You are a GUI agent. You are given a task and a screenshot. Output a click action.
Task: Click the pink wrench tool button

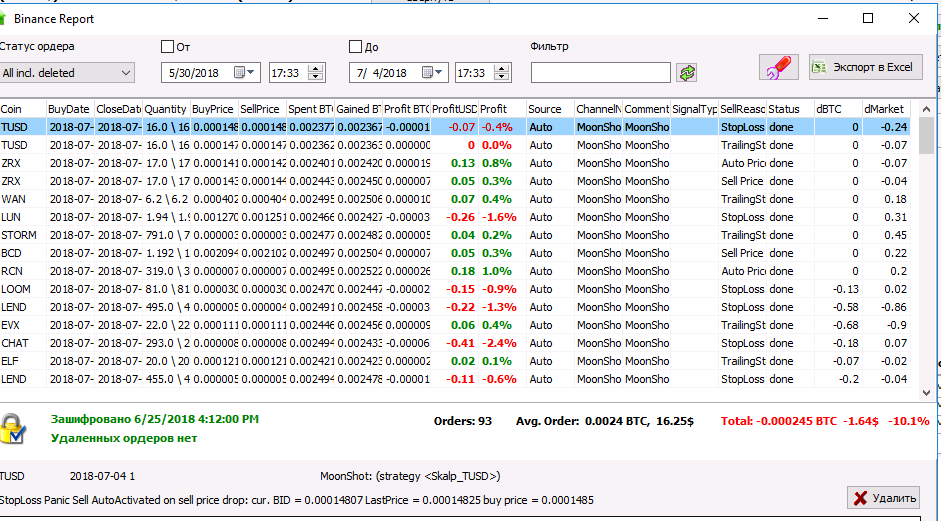click(778, 69)
